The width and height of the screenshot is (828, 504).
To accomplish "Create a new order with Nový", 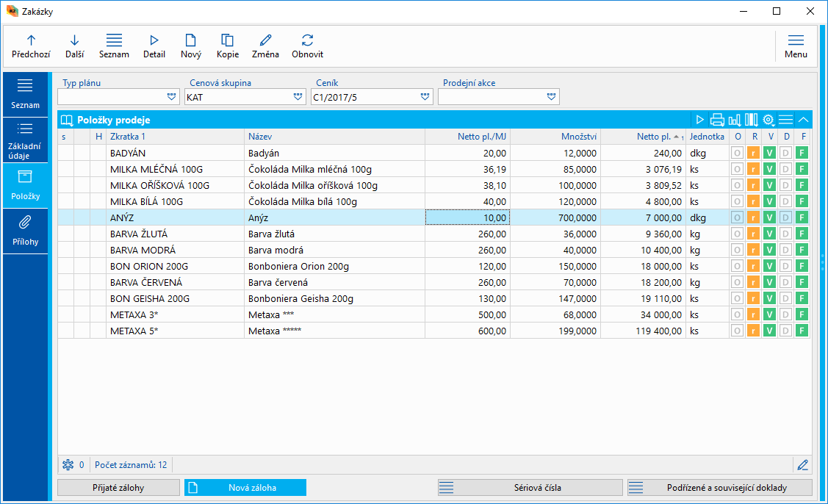I will click(x=190, y=46).
